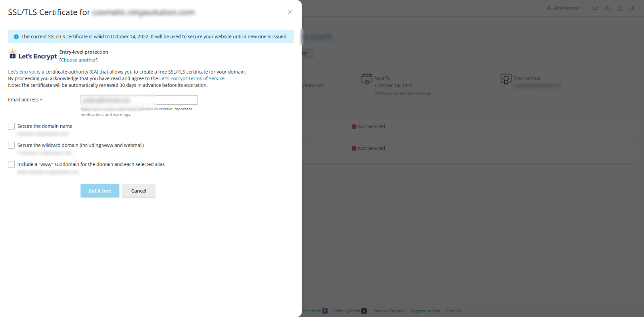Toggle dark mode moon icon
Viewport: 644px width, 317px height.
[x=632, y=8]
